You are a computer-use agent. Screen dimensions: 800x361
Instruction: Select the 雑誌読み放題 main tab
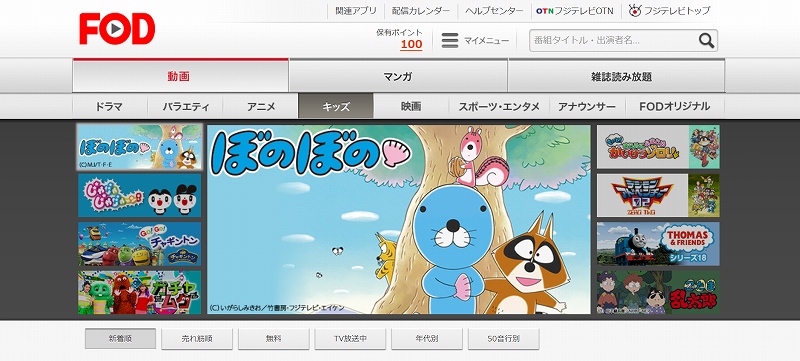(x=616, y=76)
